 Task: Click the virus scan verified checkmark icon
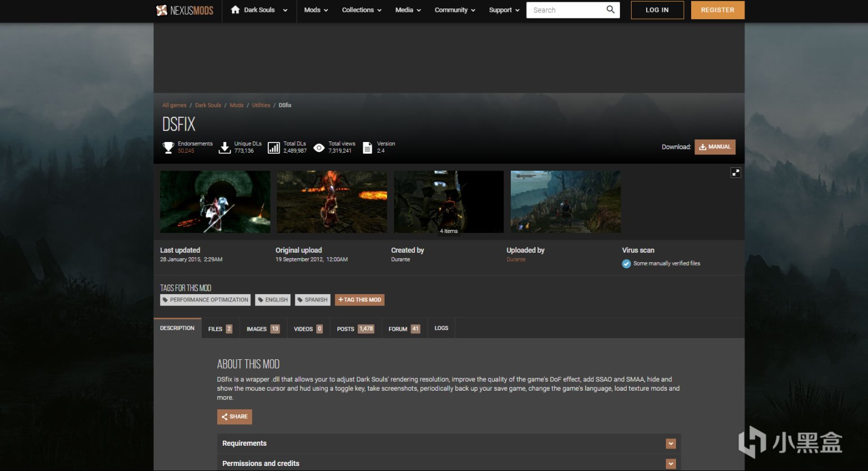(626, 264)
